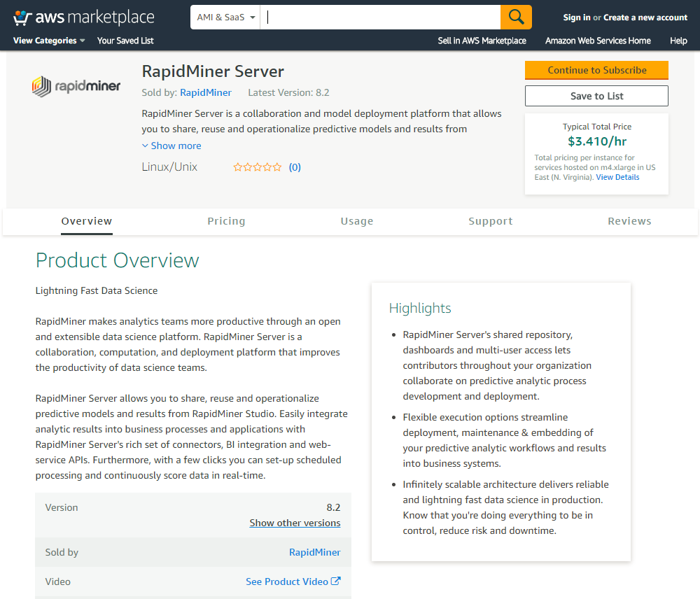This screenshot has height=599, width=700.
Task: Click Lightning Fast Data Science tagline
Action: pyautogui.click(x=97, y=290)
